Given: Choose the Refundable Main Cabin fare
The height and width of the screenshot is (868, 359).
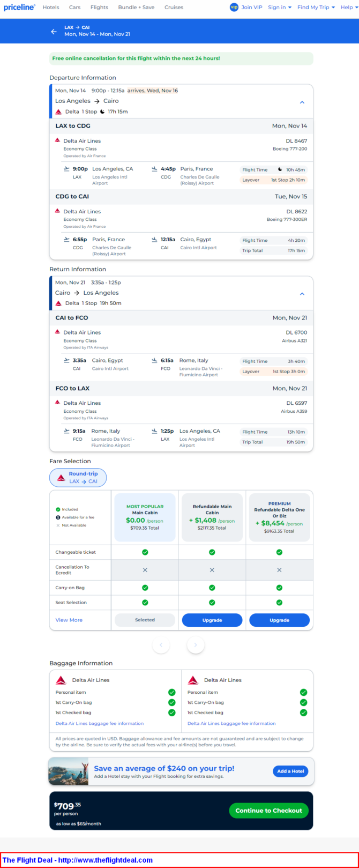Looking at the screenshot, I should click(x=212, y=517).
